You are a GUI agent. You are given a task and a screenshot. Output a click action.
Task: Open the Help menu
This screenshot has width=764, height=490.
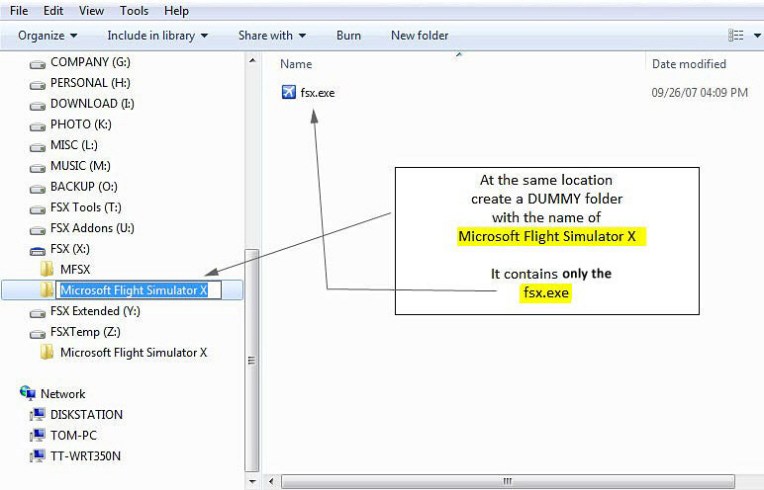click(176, 10)
